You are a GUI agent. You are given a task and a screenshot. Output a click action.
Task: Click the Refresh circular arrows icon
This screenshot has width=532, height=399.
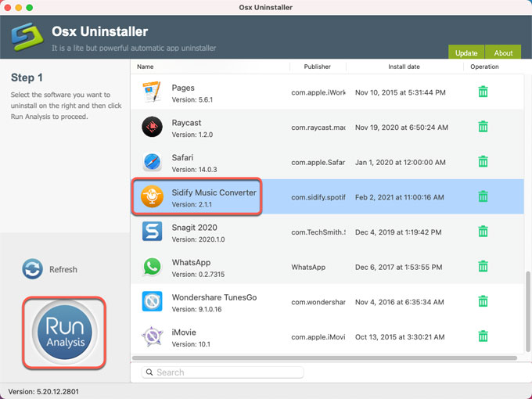click(x=32, y=269)
